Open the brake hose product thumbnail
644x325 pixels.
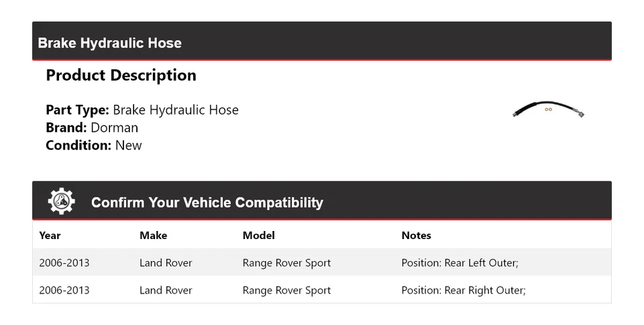pyautogui.click(x=548, y=110)
